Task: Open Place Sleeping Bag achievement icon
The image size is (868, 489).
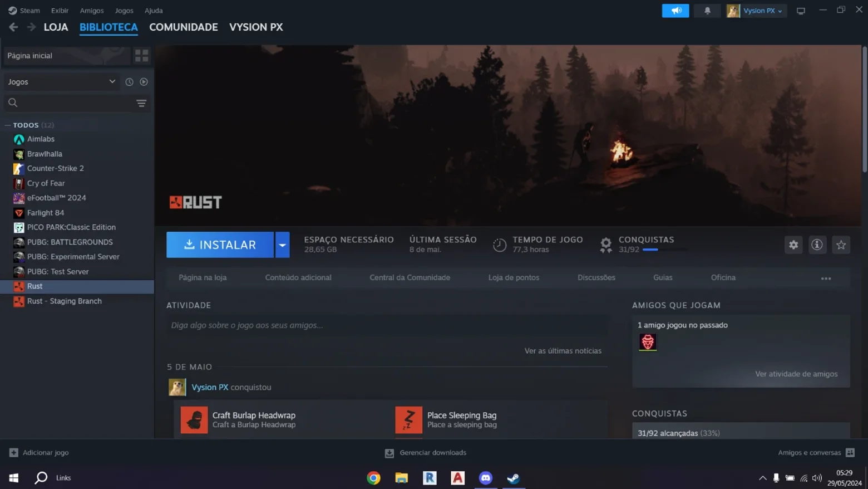Action: coord(409,420)
